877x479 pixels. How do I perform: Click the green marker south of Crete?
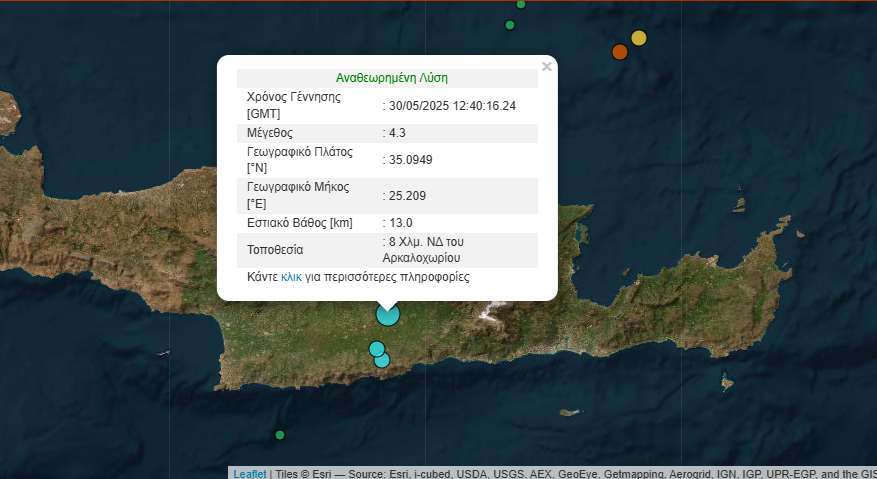tap(280, 434)
